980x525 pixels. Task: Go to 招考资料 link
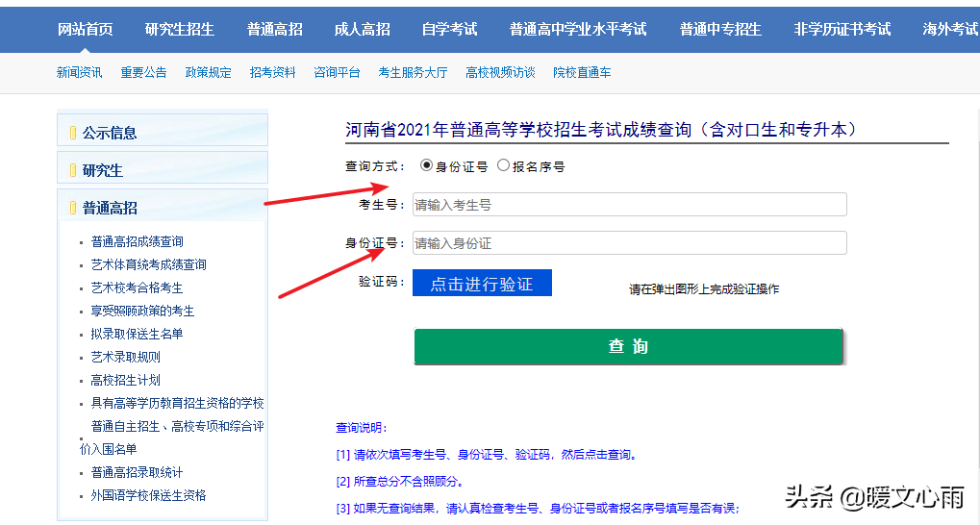pos(272,72)
